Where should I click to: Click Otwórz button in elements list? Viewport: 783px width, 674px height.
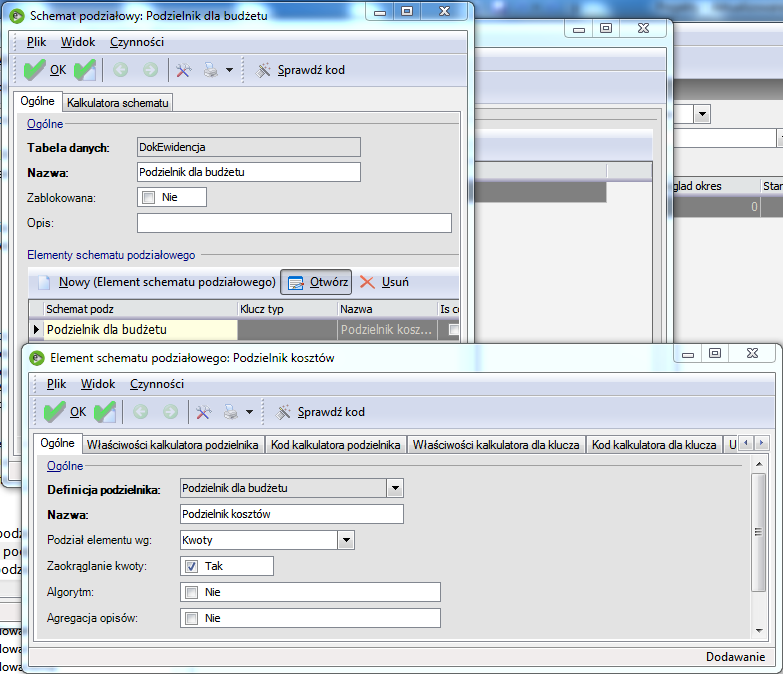point(316,282)
